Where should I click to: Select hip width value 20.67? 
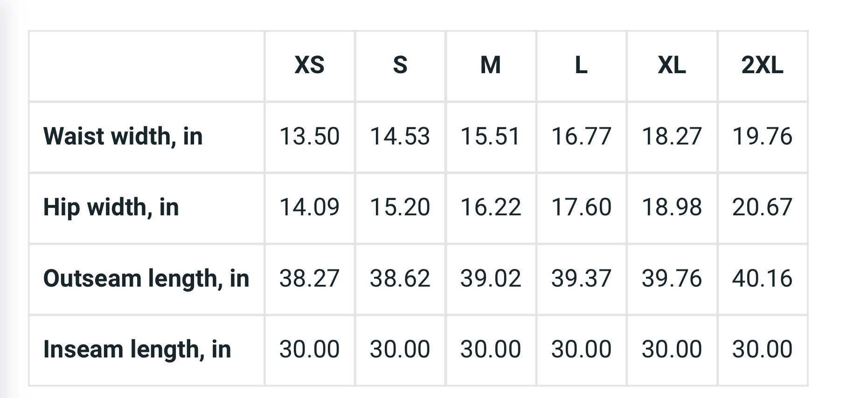(x=762, y=207)
